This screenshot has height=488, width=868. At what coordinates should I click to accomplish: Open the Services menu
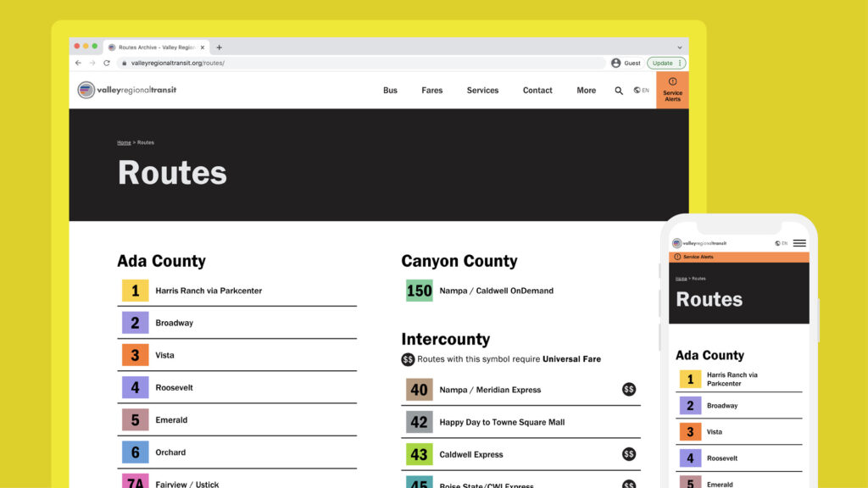[x=482, y=90]
